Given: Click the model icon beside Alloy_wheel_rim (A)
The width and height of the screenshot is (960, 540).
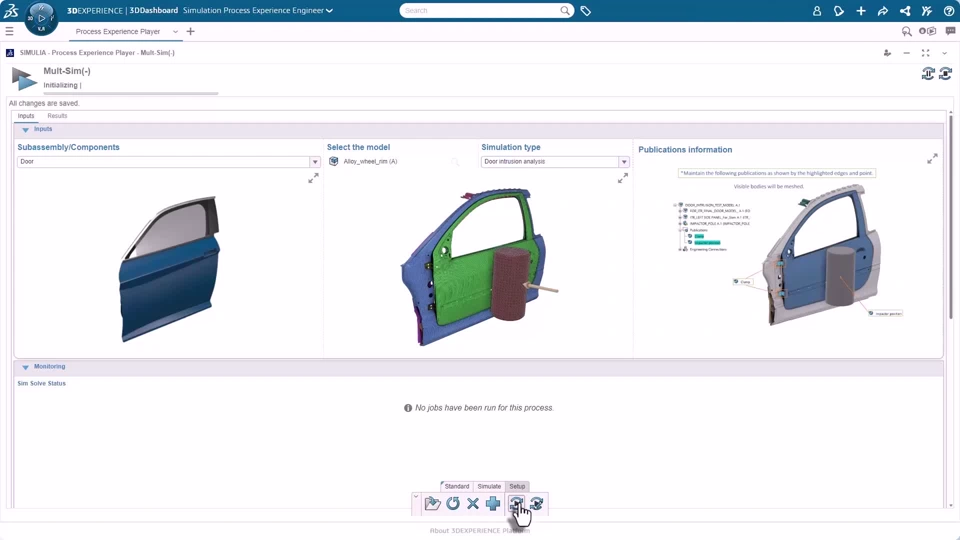Looking at the screenshot, I should coord(334,161).
